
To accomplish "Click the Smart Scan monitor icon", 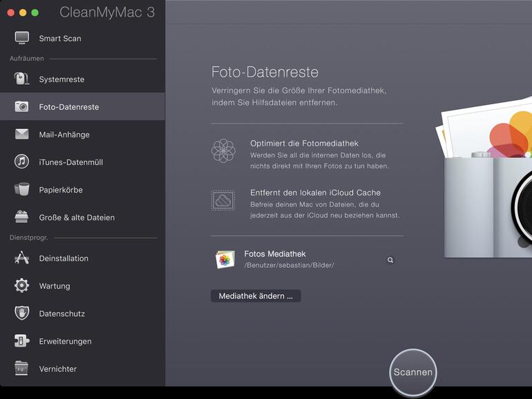I will click(x=22, y=38).
